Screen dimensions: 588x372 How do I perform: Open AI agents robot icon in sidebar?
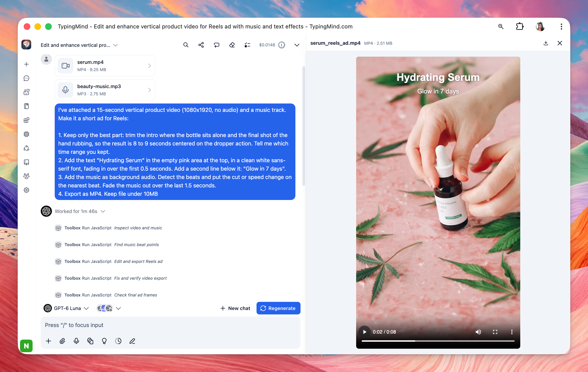point(26,92)
